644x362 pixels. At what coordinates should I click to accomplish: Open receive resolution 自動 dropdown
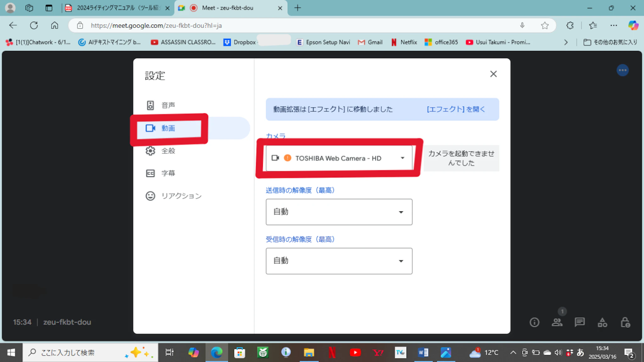(339, 261)
